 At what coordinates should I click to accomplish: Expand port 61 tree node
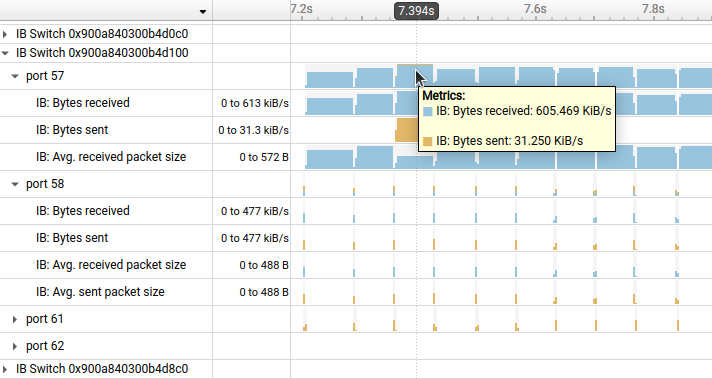pyautogui.click(x=15, y=320)
